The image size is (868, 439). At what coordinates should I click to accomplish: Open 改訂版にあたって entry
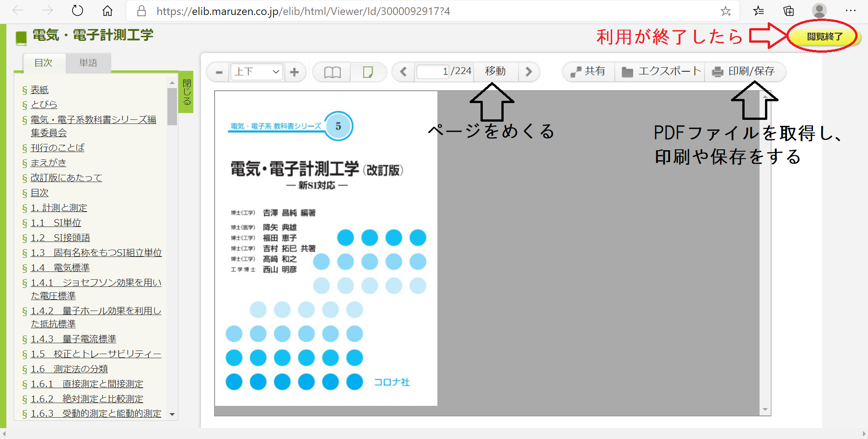click(66, 178)
